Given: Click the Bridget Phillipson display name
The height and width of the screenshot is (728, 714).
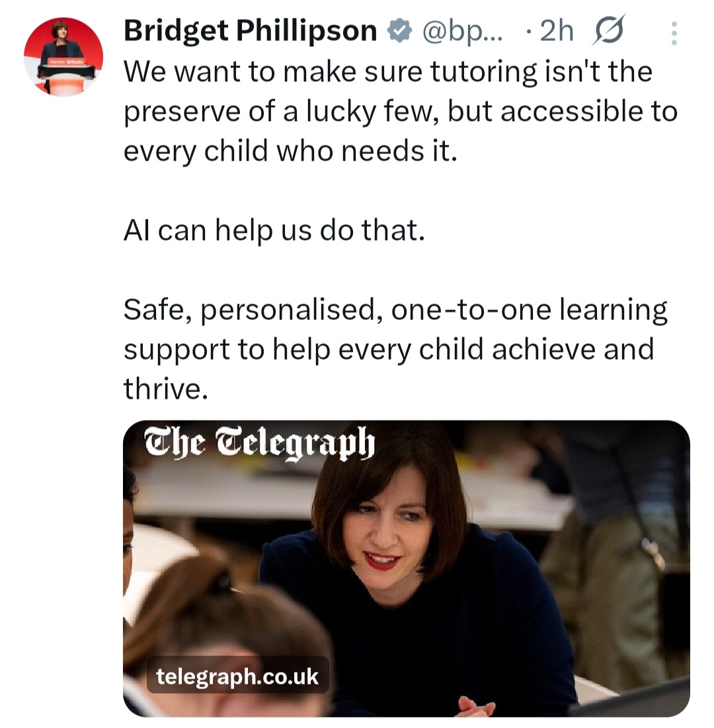Looking at the screenshot, I should tap(250, 31).
